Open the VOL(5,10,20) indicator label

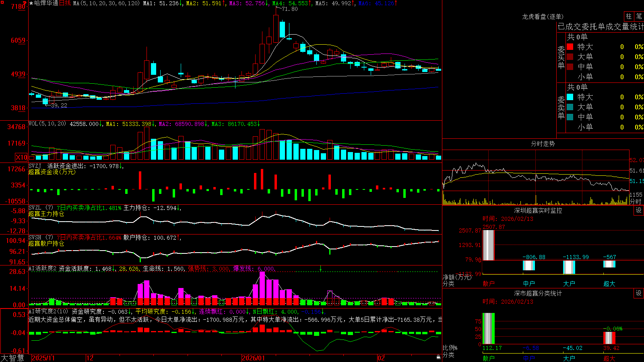pos(47,124)
